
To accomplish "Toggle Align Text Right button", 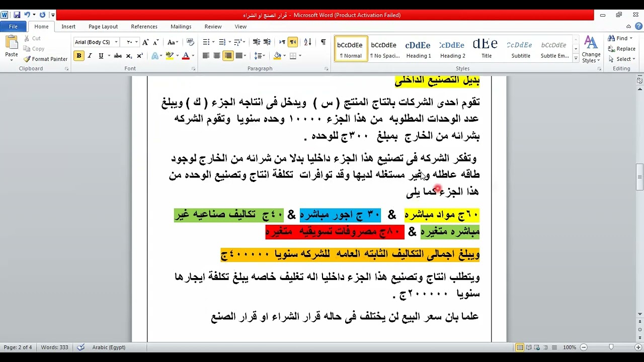I will tap(228, 56).
